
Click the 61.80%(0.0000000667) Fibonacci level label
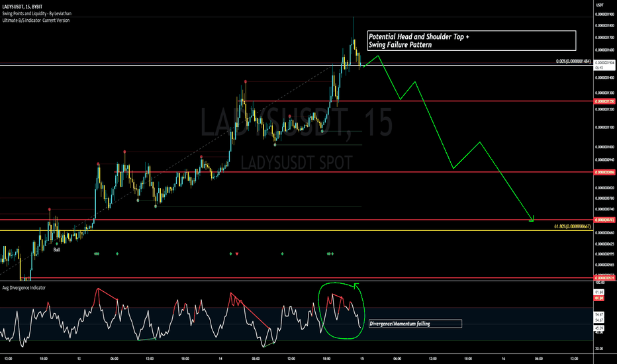point(573,226)
